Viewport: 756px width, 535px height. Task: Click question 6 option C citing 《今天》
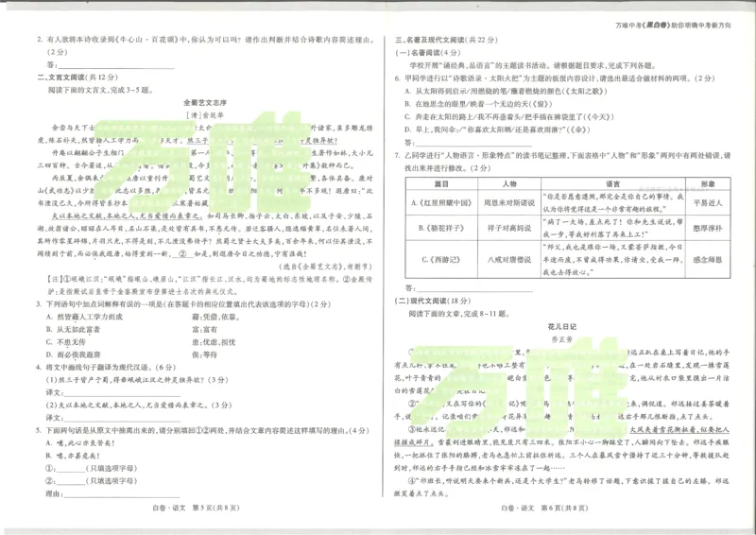pyautogui.click(x=509, y=117)
